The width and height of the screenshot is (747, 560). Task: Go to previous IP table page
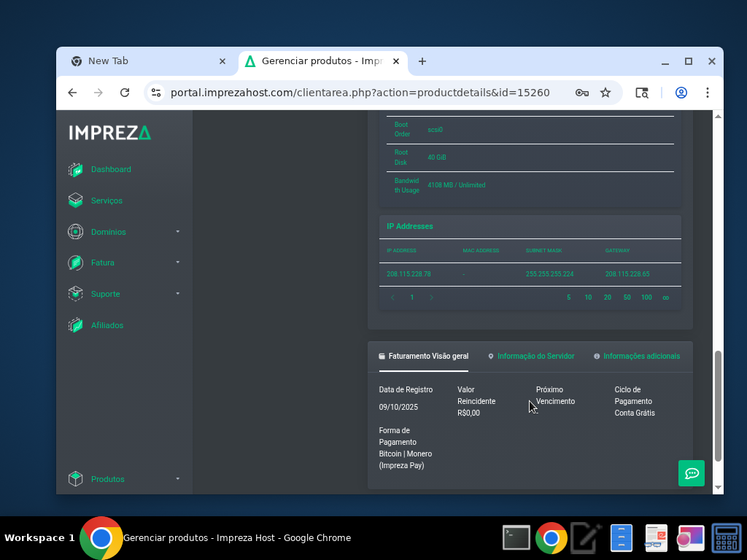point(392,297)
